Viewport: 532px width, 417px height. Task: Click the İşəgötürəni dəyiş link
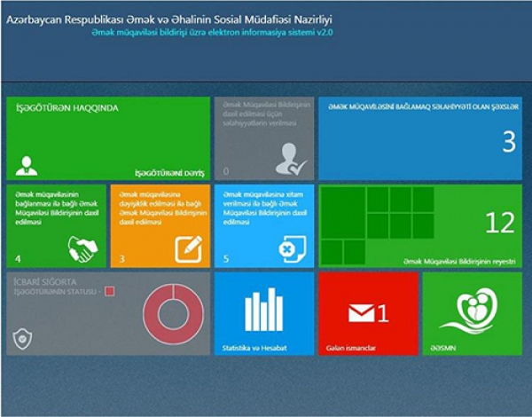tap(168, 171)
